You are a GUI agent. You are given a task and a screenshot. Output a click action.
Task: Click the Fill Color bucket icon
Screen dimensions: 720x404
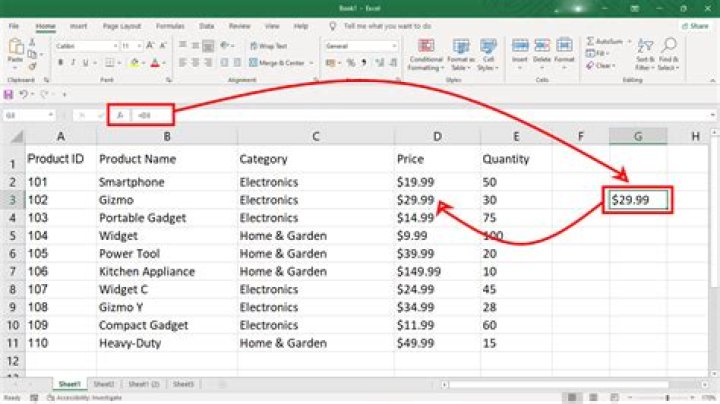[134, 63]
